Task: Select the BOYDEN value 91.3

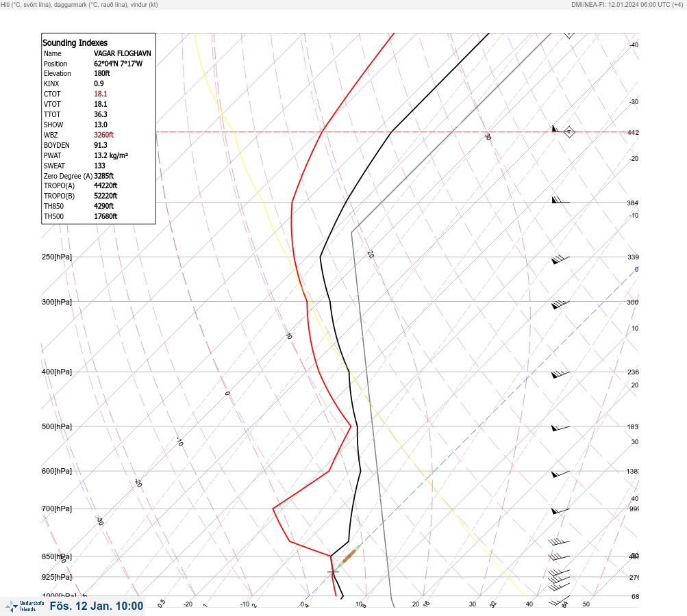Action: tap(100, 145)
